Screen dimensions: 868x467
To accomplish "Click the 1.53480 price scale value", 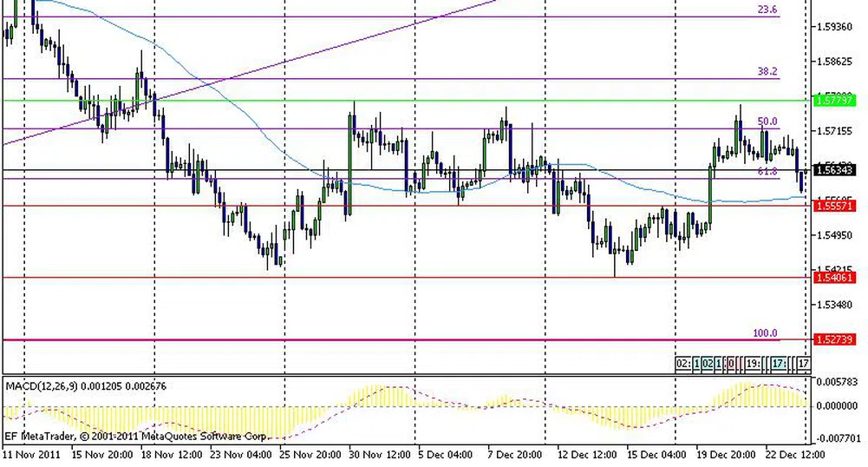I will coord(836,305).
